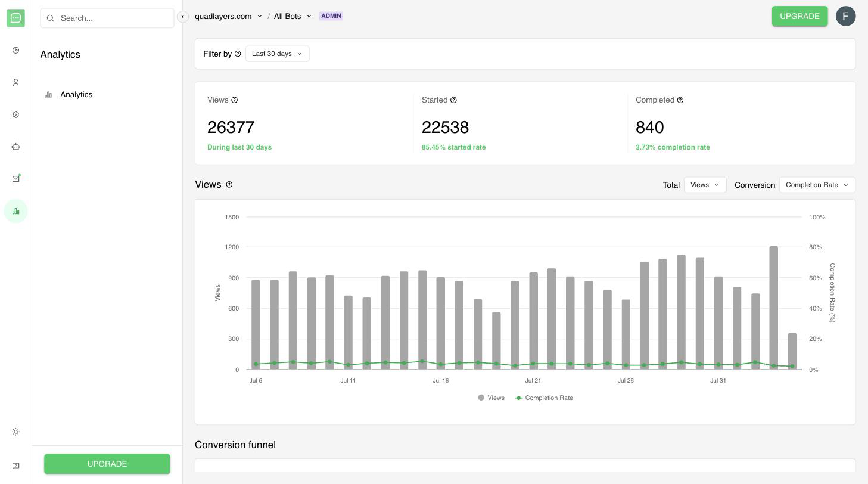This screenshot has height=484, width=868.
Task: Open the dashboard gauge icon in sidebar
Action: [15, 50]
